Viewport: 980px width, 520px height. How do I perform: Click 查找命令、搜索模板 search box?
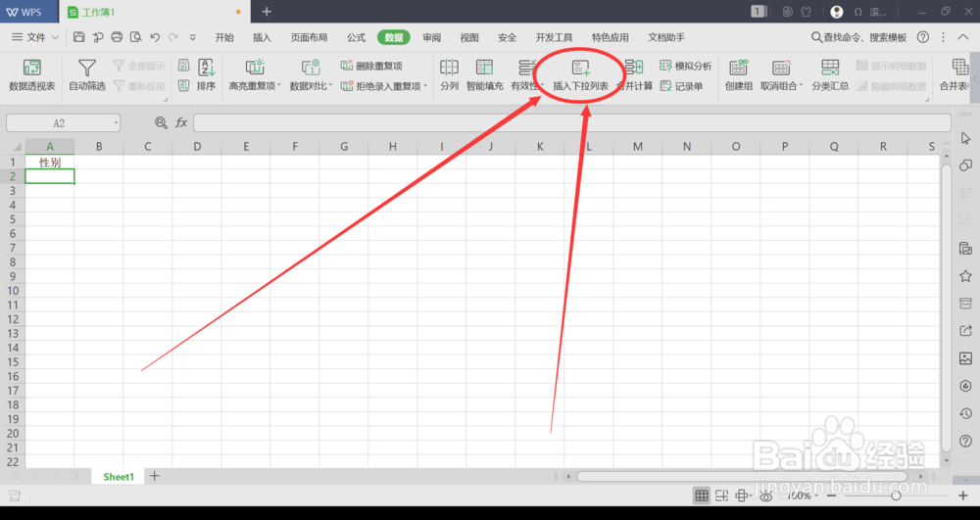(858, 37)
